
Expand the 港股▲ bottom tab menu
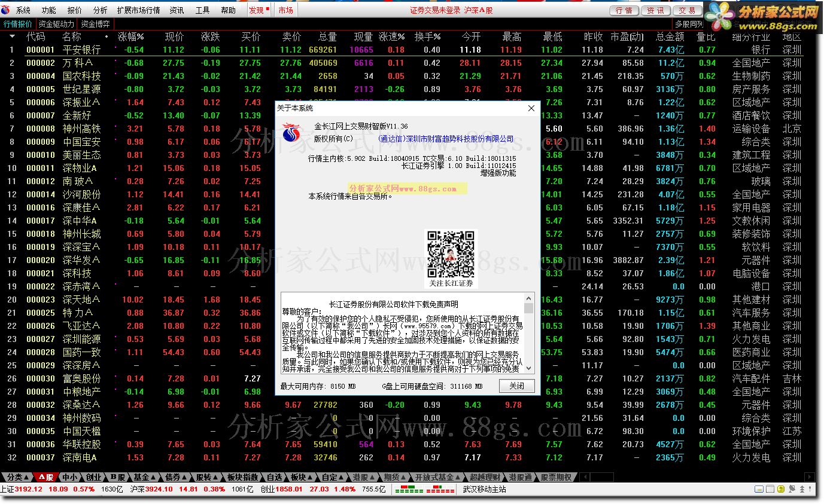pos(364,477)
